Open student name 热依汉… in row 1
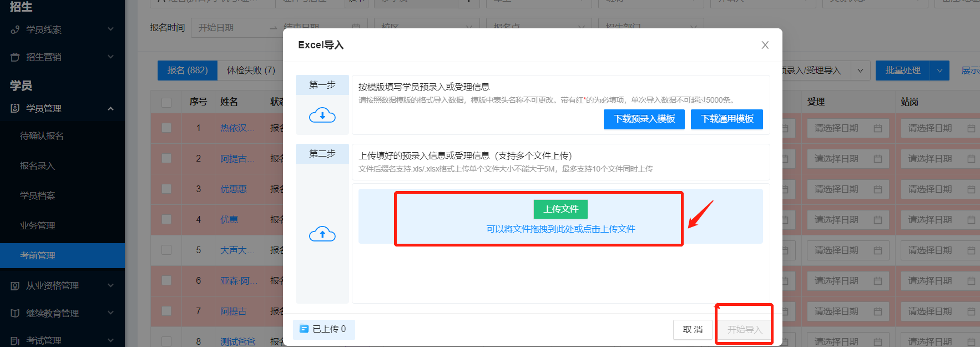The height and width of the screenshot is (347, 980). coord(238,128)
